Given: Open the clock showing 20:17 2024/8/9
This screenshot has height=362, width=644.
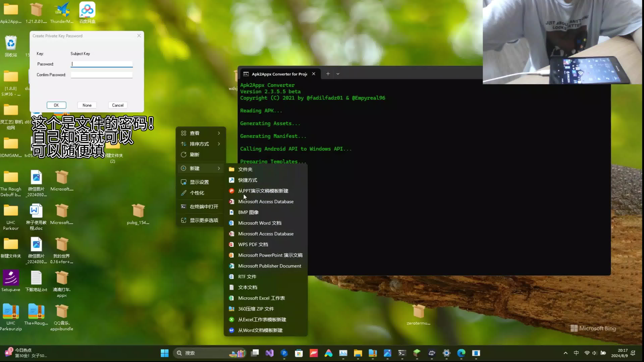Looking at the screenshot, I should coord(619,353).
